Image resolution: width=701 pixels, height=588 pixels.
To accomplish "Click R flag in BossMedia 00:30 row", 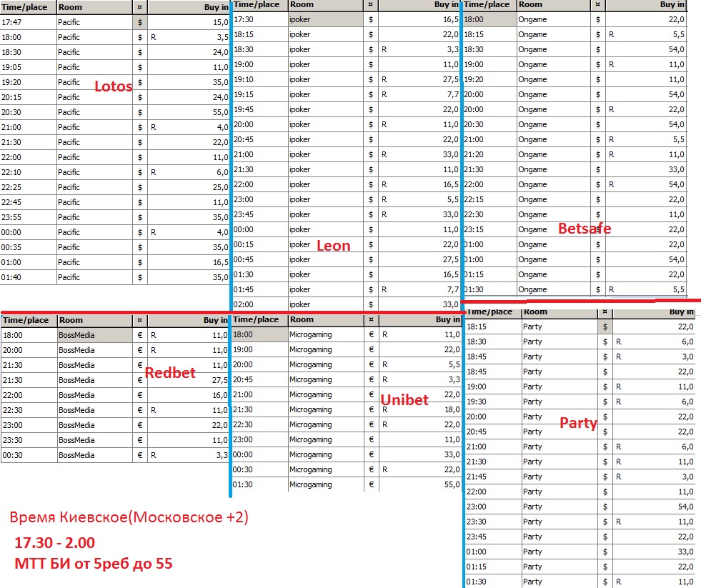I will pyautogui.click(x=154, y=455).
